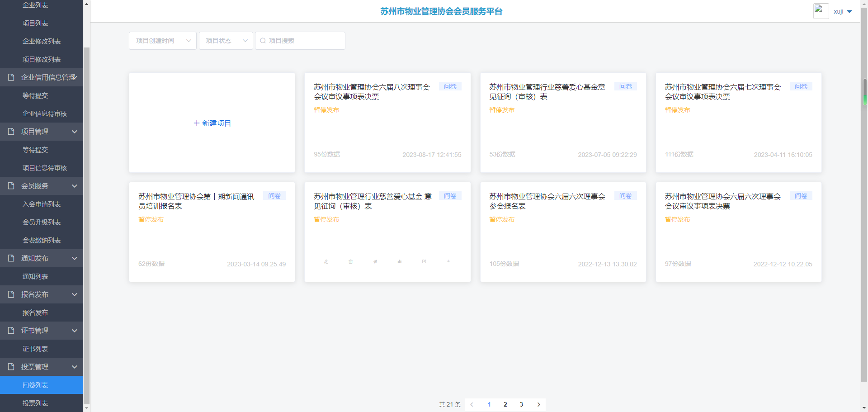Viewport: 868px width, 412px height.
Task: Collapse the 证书管理 section chevron
Action: pyautogui.click(x=75, y=331)
